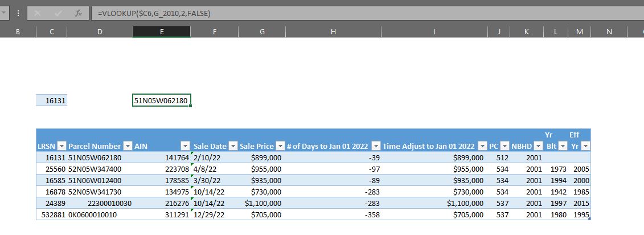644x235 pixels.
Task: Open Insert Function fx dialog
Action: [78, 13]
